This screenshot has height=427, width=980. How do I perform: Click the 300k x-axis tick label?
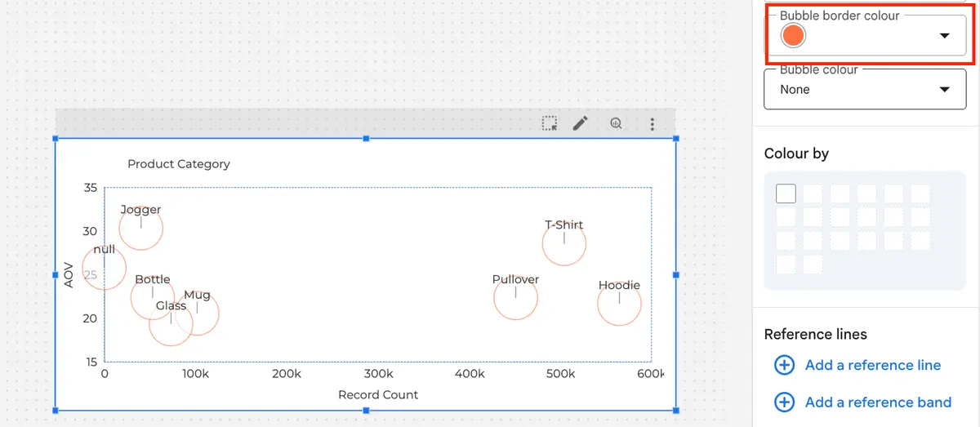[x=378, y=373]
